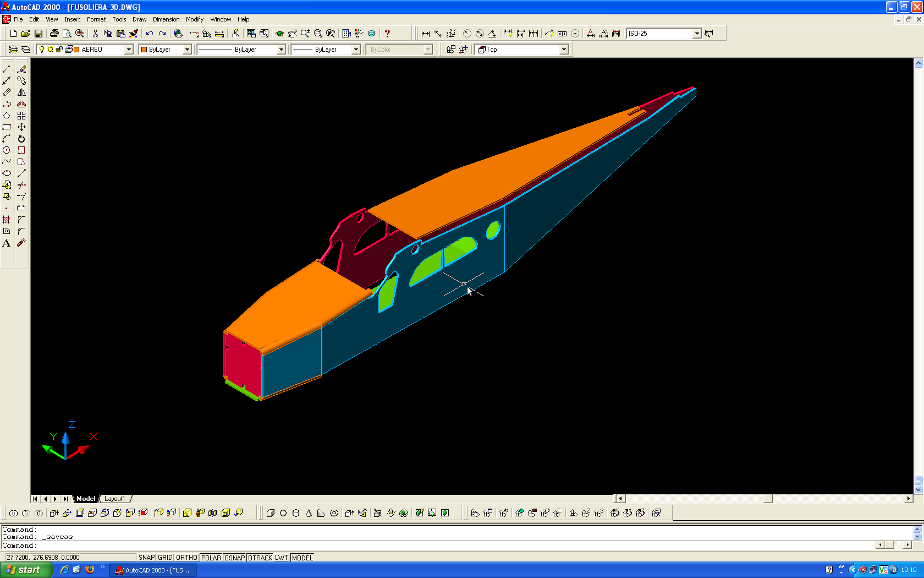Click the Print icon
The width and height of the screenshot is (924, 578).
tap(54, 34)
